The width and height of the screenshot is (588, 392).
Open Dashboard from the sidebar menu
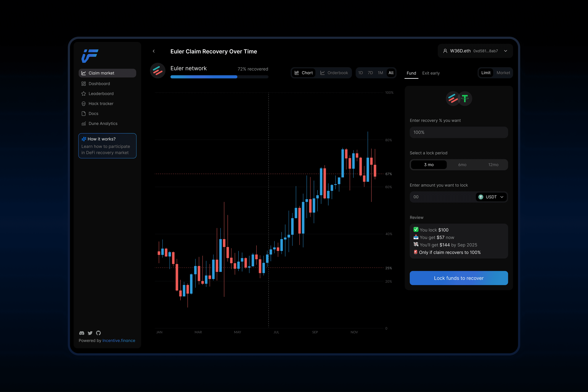pos(99,84)
